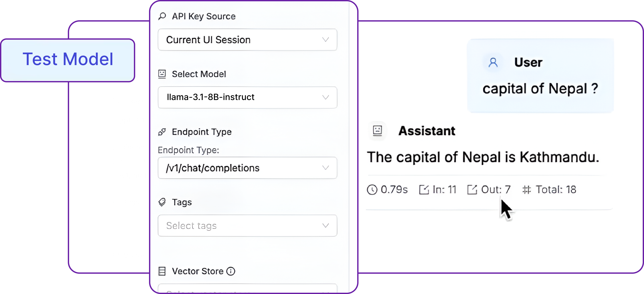Click the Assistant response text about Kathmandu
The image size is (644, 294).
coord(483,157)
